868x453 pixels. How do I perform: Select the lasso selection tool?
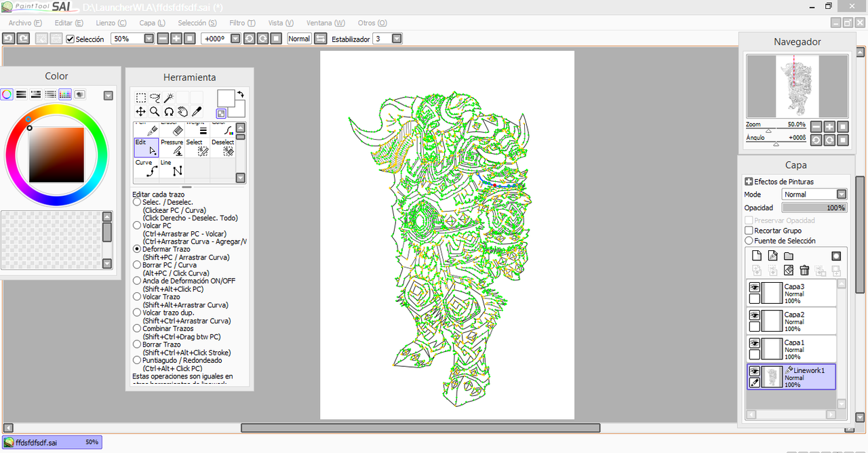(x=155, y=98)
